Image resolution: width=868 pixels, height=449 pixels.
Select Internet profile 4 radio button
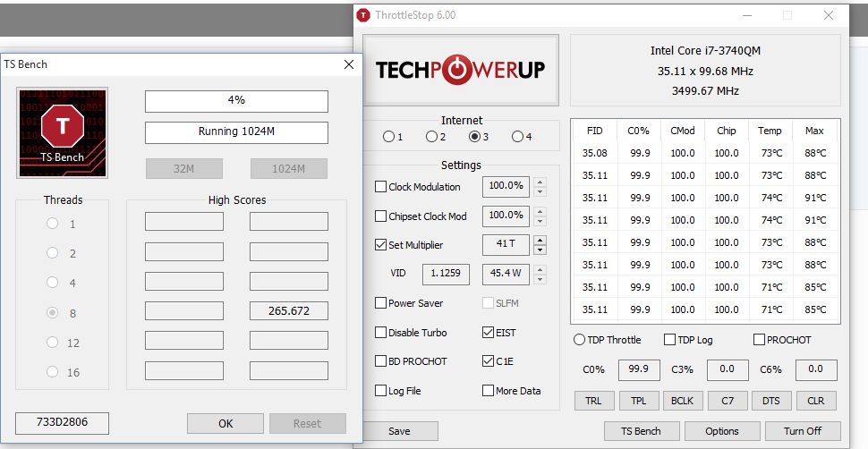click(x=517, y=136)
